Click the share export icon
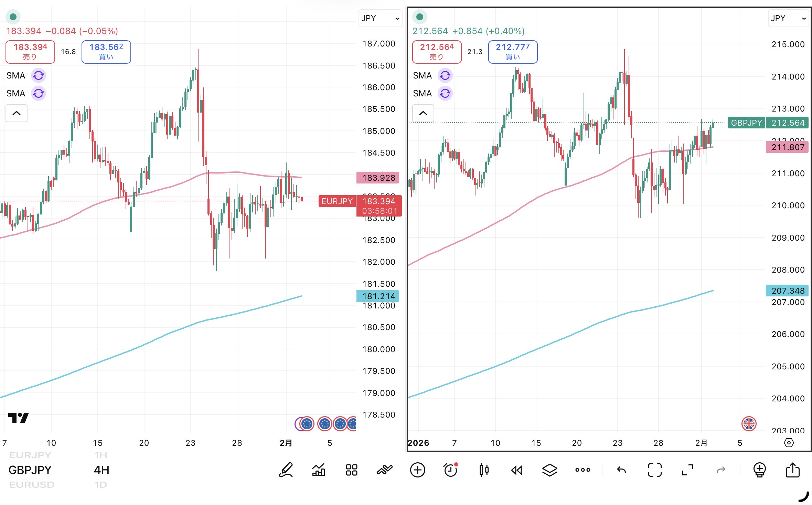Viewport: 812px width, 505px height. [792, 470]
